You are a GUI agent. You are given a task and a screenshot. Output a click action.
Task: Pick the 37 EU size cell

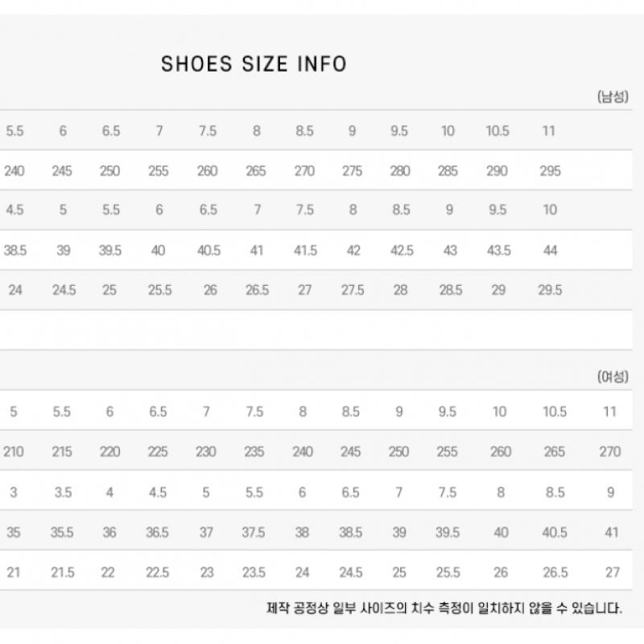pos(206,532)
